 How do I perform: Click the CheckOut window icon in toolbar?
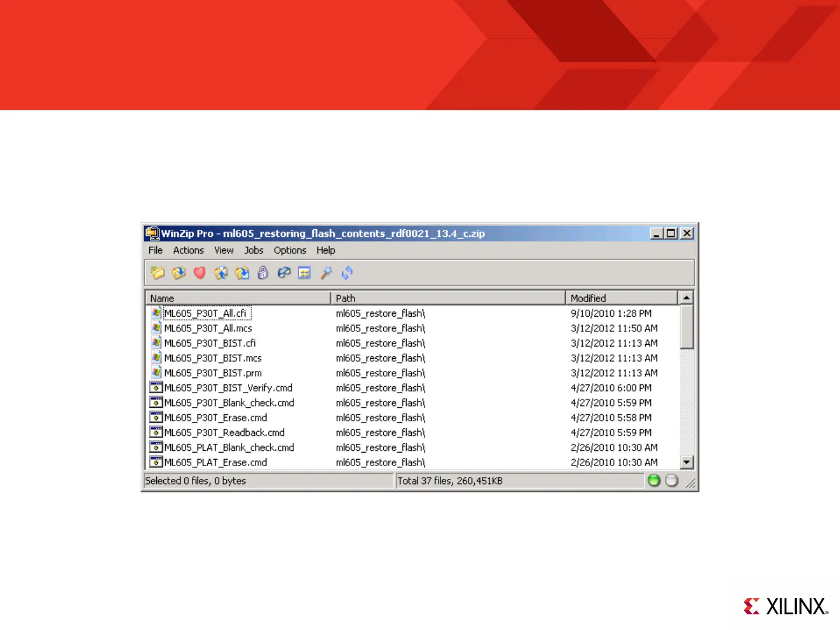(x=304, y=272)
